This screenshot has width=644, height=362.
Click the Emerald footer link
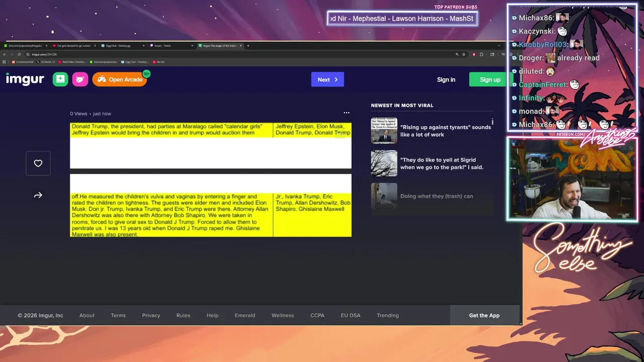[245, 315]
